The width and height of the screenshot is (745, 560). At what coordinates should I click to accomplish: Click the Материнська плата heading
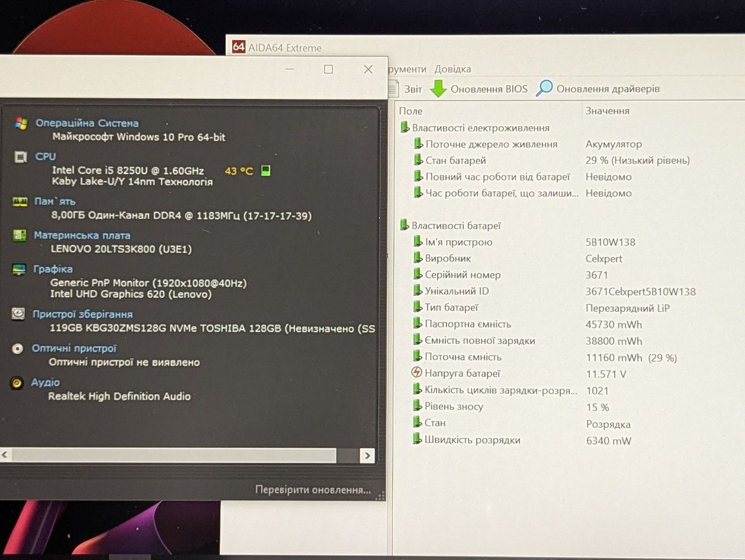pos(82,236)
